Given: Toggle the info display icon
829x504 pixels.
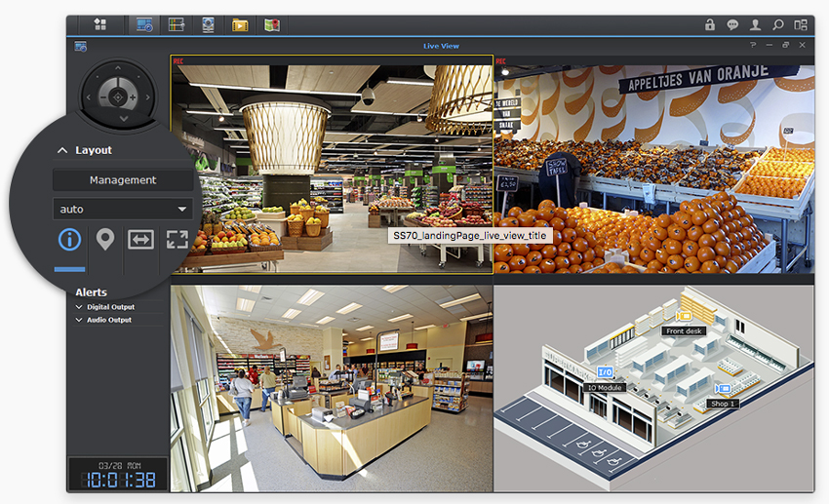Looking at the screenshot, I should point(69,239).
